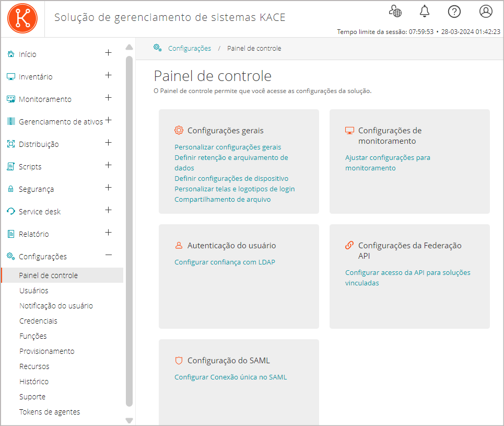Open Tokens de agentes from the sidebar
504x426 pixels.
pos(49,411)
